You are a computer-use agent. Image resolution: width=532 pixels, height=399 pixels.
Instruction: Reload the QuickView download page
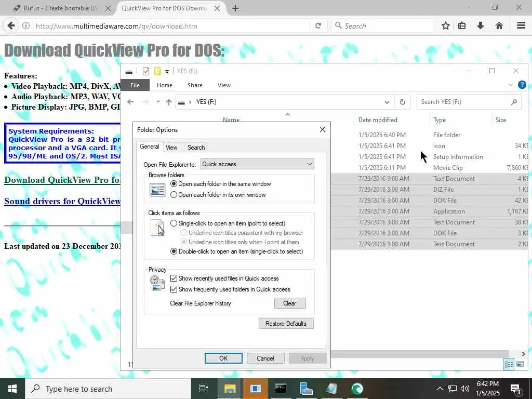[318, 26]
